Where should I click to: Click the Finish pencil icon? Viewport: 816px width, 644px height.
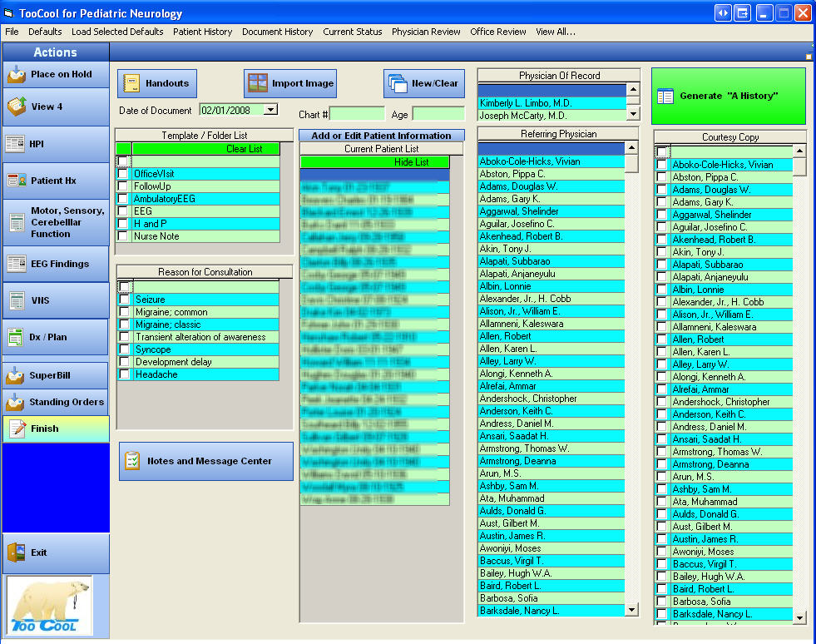coord(17,429)
